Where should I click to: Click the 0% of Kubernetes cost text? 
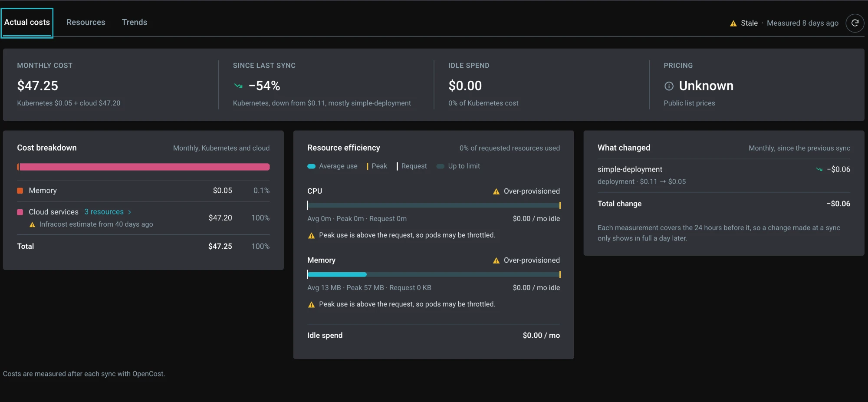tap(483, 103)
